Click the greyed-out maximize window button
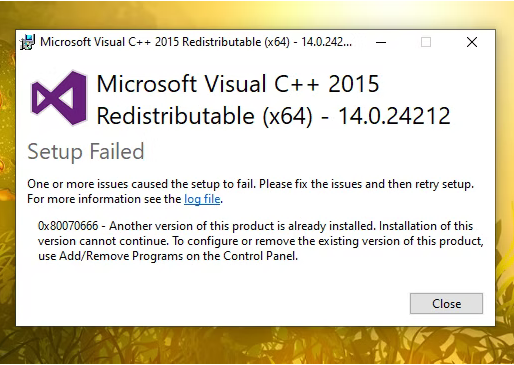 click(x=426, y=42)
